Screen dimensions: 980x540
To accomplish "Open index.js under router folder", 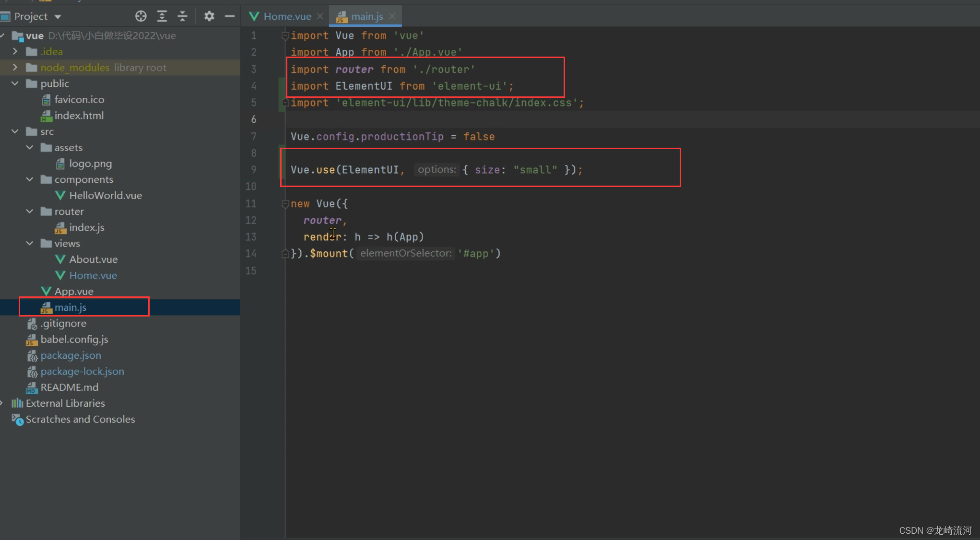I will pyautogui.click(x=87, y=227).
